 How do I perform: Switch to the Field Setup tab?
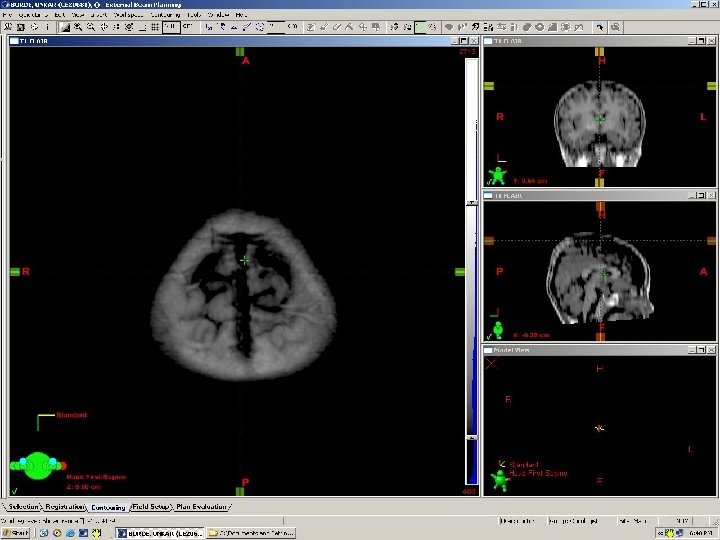(152, 507)
